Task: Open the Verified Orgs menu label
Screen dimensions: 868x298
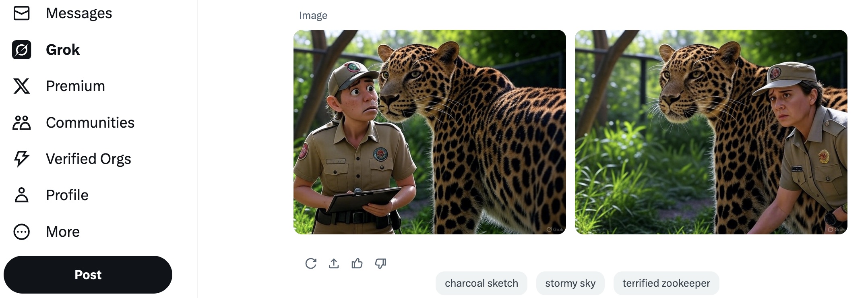Action: click(x=89, y=159)
